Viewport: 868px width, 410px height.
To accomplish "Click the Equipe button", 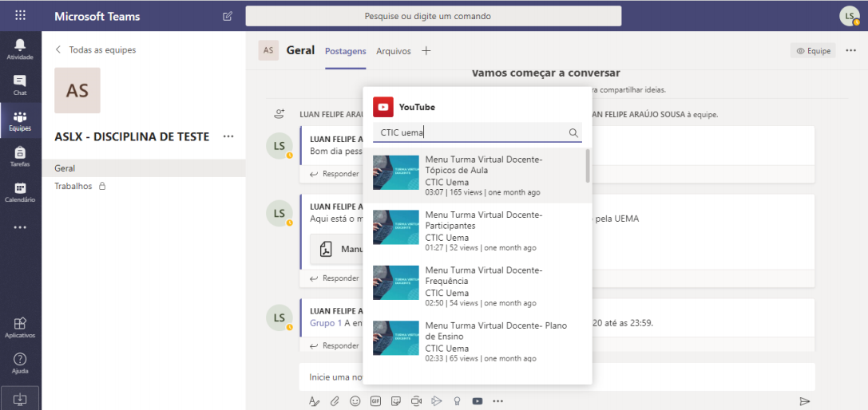I will [x=813, y=51].
